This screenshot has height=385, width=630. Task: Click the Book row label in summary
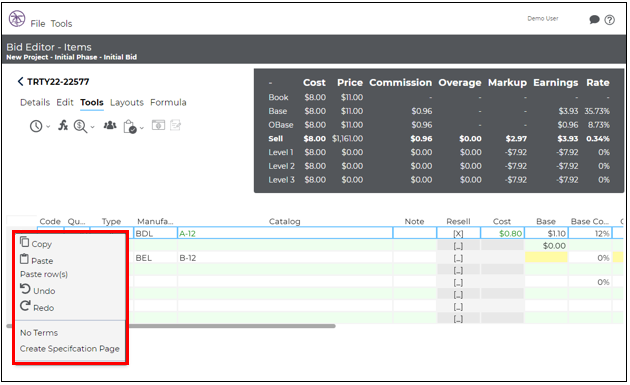point(278,98)
